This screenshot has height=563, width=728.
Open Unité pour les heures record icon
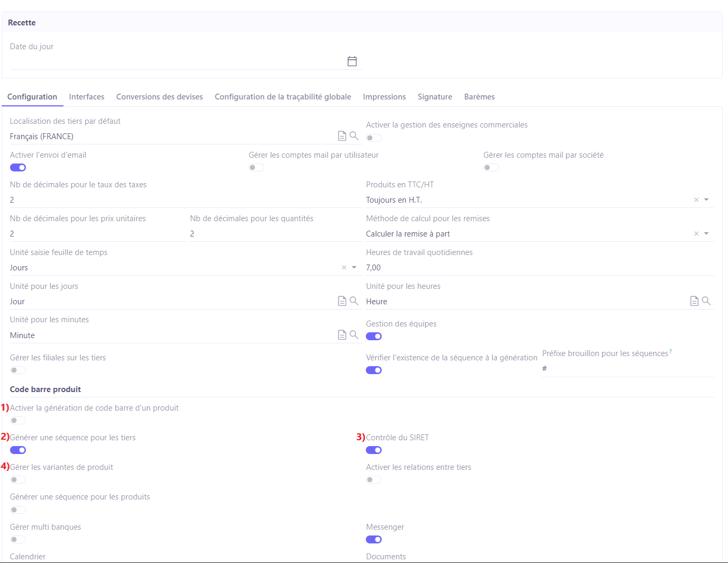(x=694, y=301)
